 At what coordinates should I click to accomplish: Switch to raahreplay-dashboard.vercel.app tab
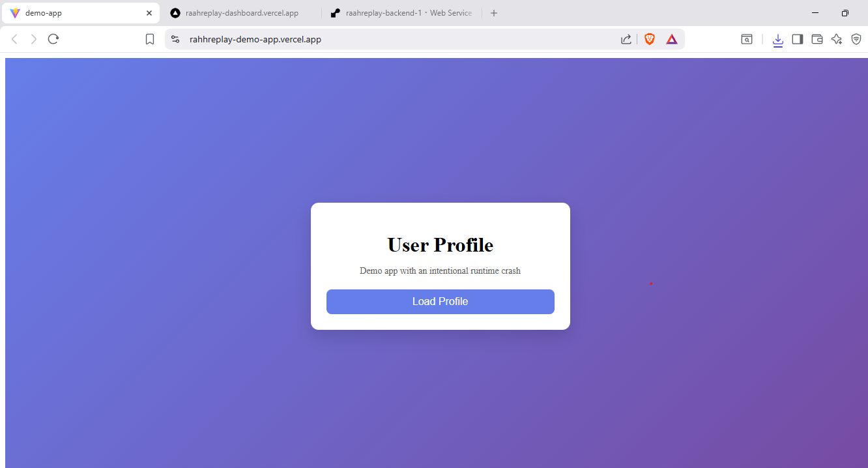pyautogui.click(x=241, y=13)
